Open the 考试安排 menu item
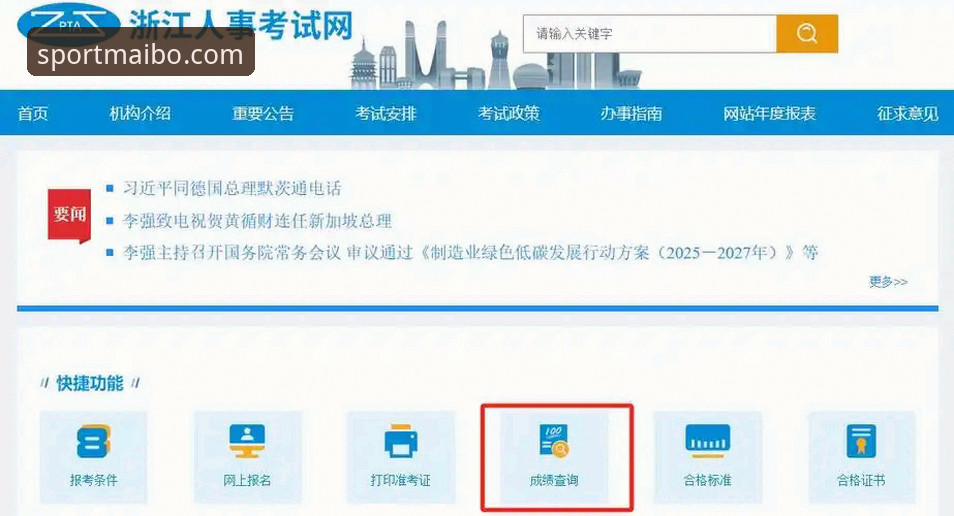The image size is (954, 516). [x=386, y=113]
